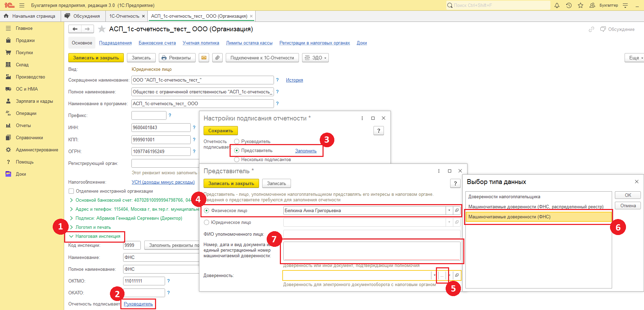
Task: Open the Покупки sidebar section
Action: [24, 53]
